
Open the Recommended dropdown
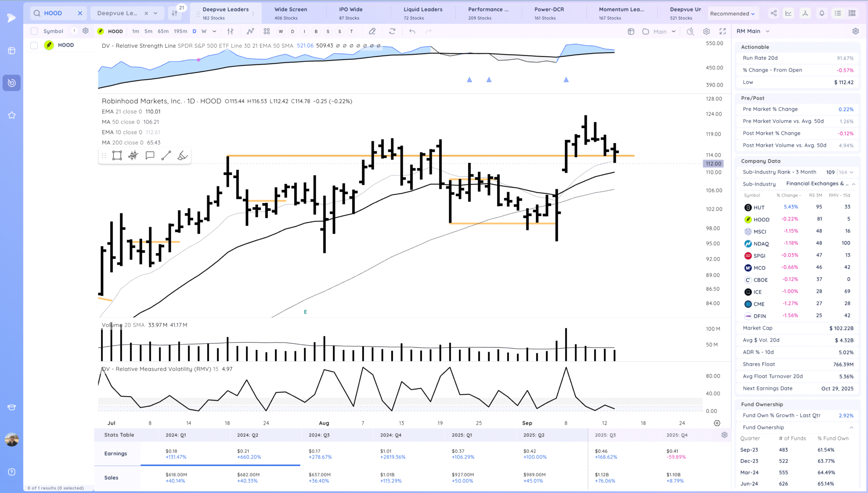coord(733,14)
